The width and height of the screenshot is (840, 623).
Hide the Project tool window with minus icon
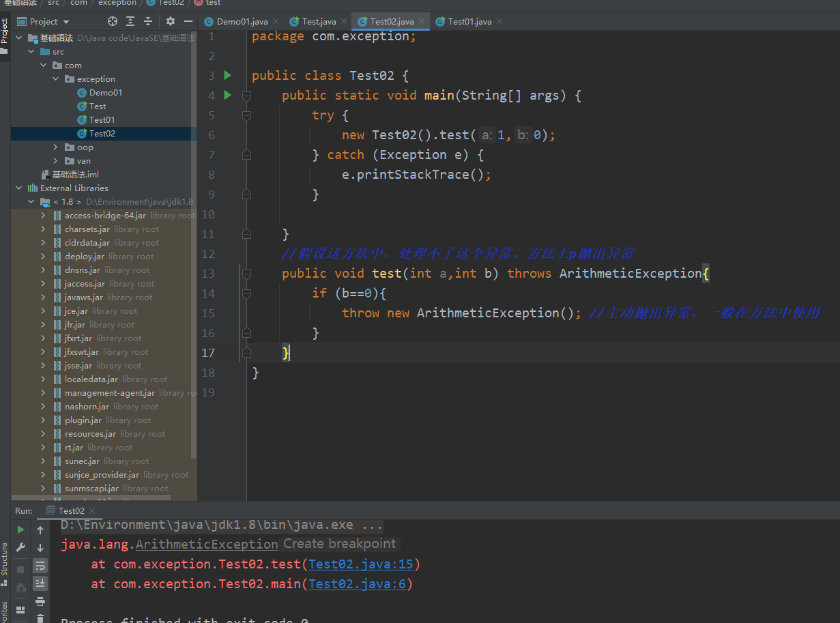coord(188,21)
